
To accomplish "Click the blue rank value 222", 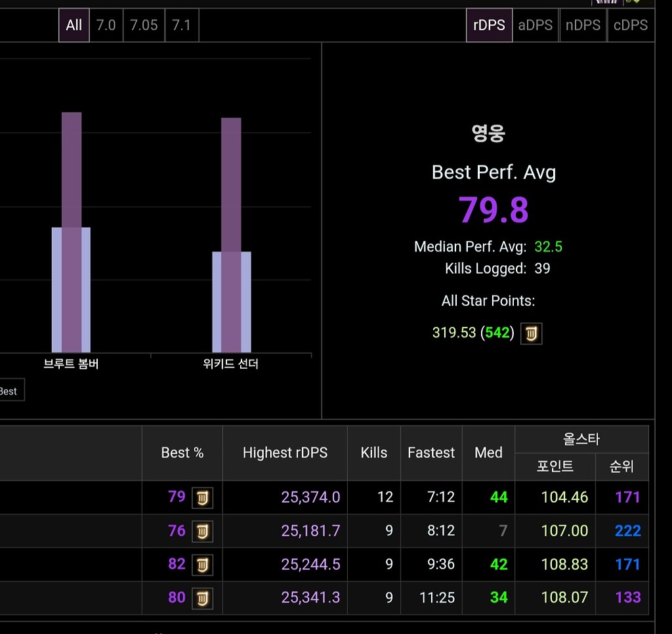I will click(x=628, y=531).
